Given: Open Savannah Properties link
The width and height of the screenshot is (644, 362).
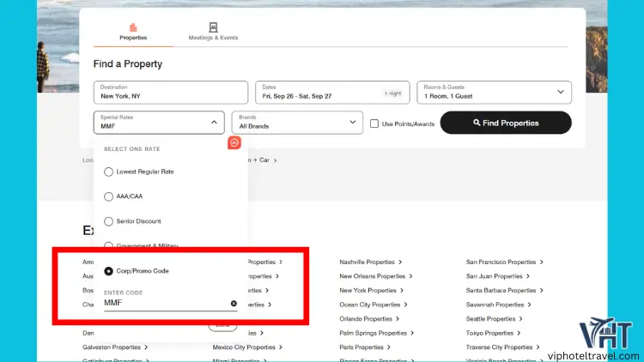Looking at the screenshot, I should [499, 305].
